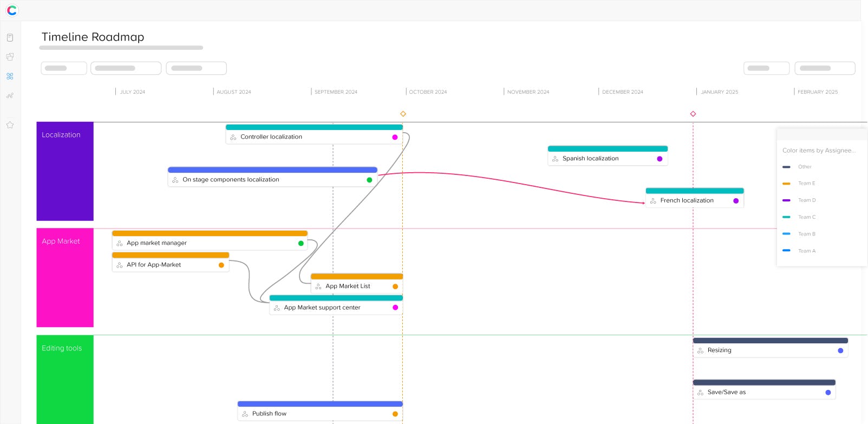Click the purple status dot on French localization
Screen dimensions: 868x424
coord(736,201)
